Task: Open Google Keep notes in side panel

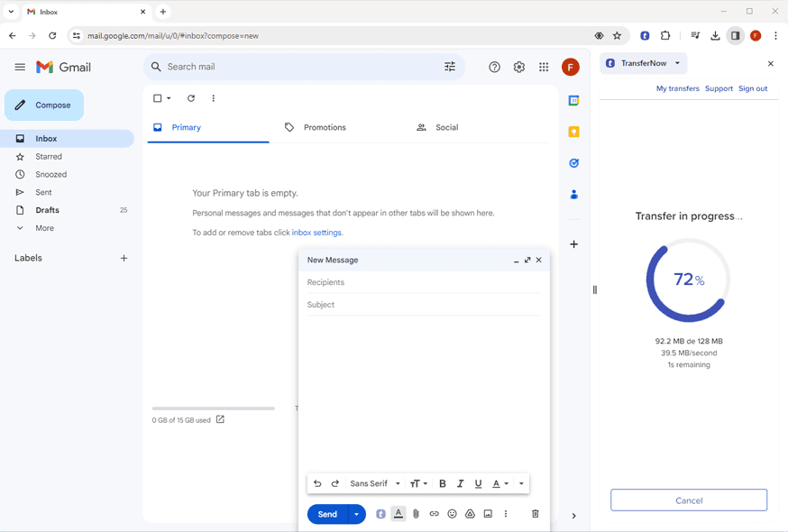Action: point(573,131)
